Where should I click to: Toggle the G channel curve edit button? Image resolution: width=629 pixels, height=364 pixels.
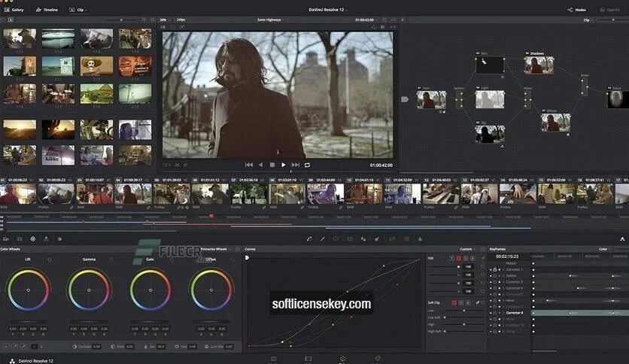[465, 258]
